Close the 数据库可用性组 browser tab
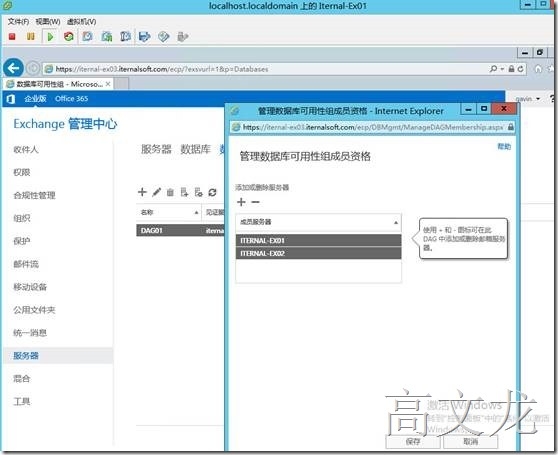 click(x=108, y=84)
